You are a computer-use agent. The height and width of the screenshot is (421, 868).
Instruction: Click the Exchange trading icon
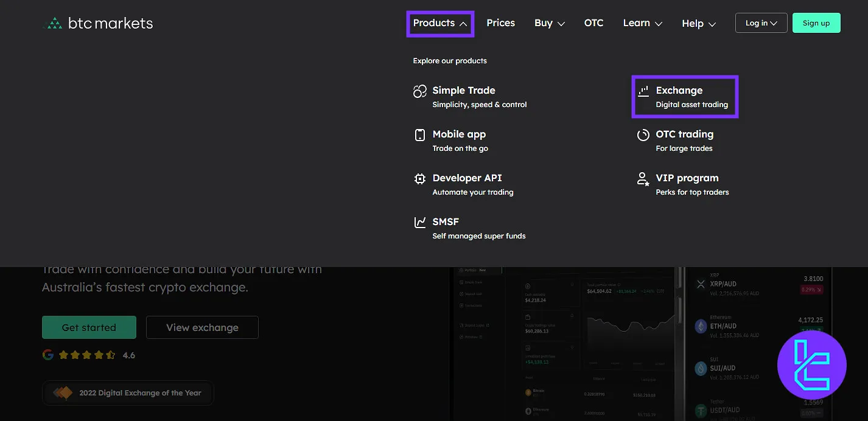tap(644, 90)
